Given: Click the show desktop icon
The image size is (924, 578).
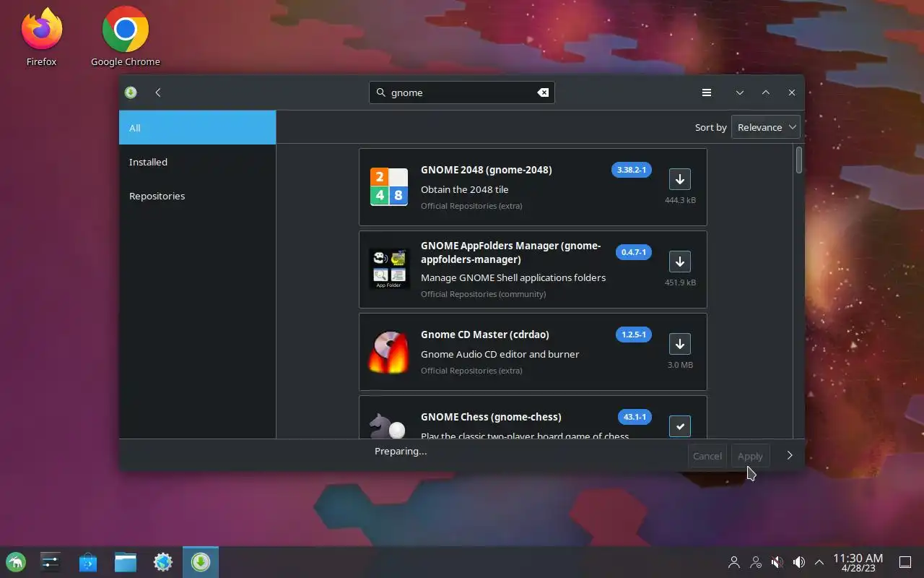Looking at the screenshot, I should click(x=905, y=562).
